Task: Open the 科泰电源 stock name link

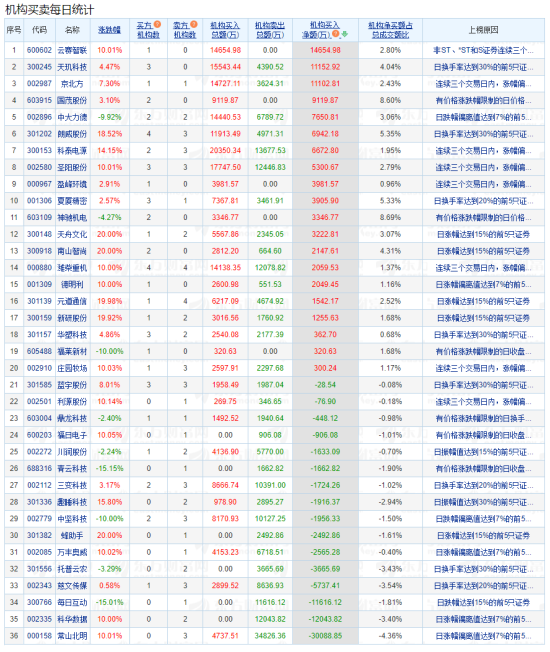Action: coord(72,151)
